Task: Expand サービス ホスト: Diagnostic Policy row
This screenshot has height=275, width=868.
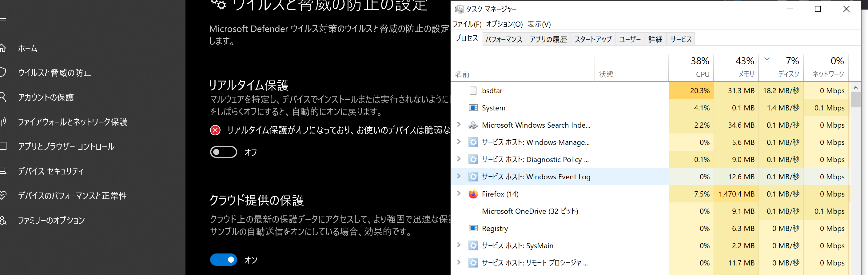Action: point(459,159)
